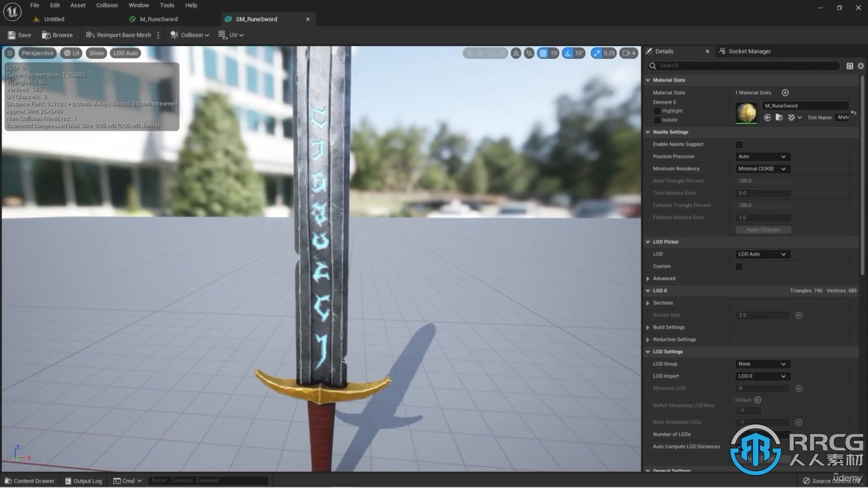This screenshot has width=868, height=488.
Task: Expand Reduction Settings
Action: pyautogui.click(x=648, y=340)
